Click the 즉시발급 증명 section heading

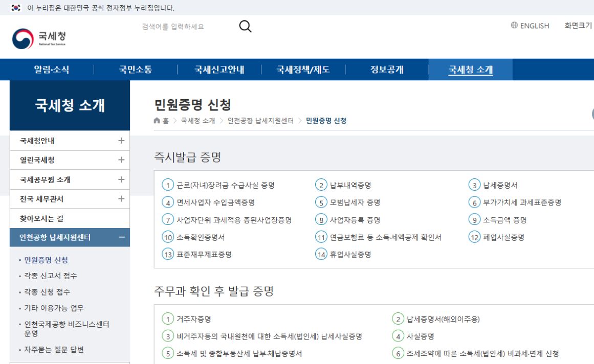coord(188,157)
